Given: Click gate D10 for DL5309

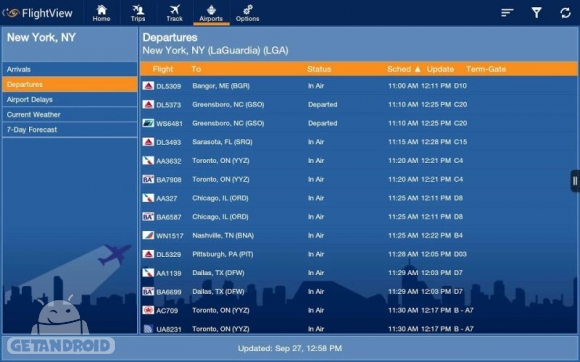Looking at the screenshot, I should point(460,86).
